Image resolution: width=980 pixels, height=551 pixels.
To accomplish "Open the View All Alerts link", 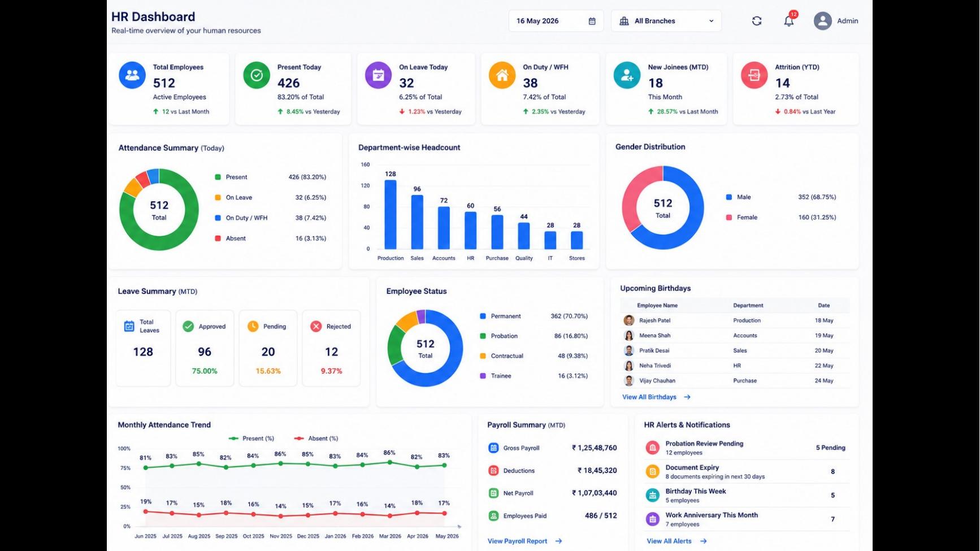I will pos(677,541).
